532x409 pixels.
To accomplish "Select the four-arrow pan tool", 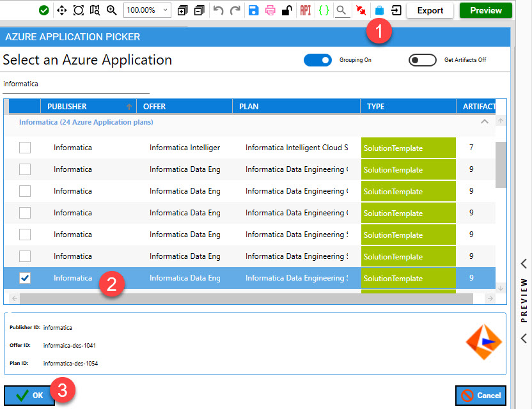I will click(x=61, y=10).
